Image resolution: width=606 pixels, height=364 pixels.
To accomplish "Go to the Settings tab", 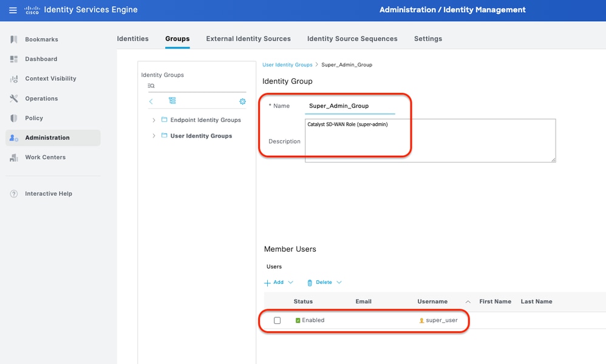I will (428, 39).
